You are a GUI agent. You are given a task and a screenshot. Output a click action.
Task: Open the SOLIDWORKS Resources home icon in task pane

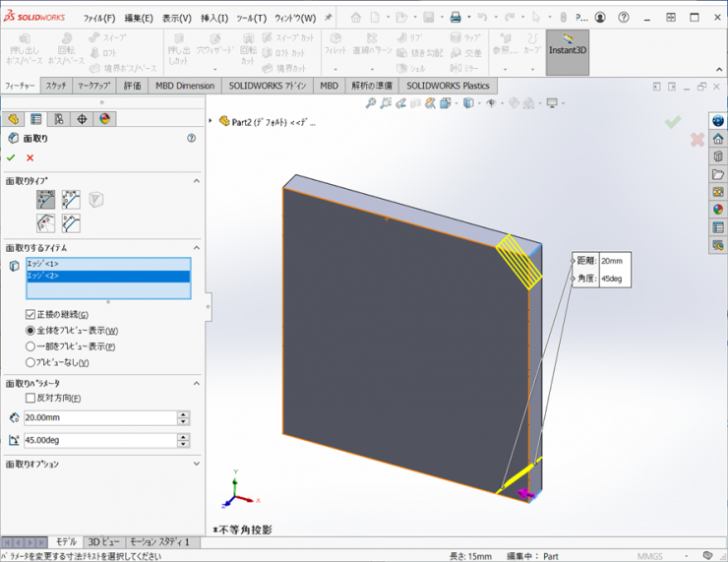click(717, 138)
